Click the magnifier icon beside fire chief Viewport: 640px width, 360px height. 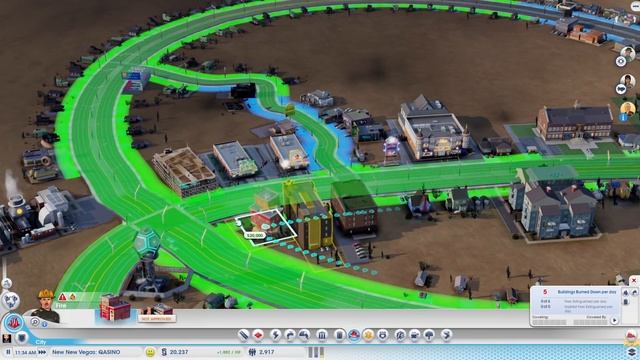(x=35, y=322)
